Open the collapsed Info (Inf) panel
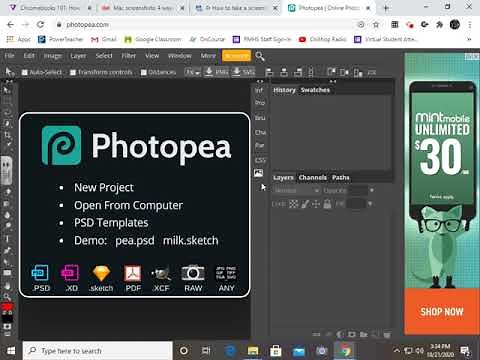Image resolution: width=480 pixels, height=360 pixels. [259, 90]
